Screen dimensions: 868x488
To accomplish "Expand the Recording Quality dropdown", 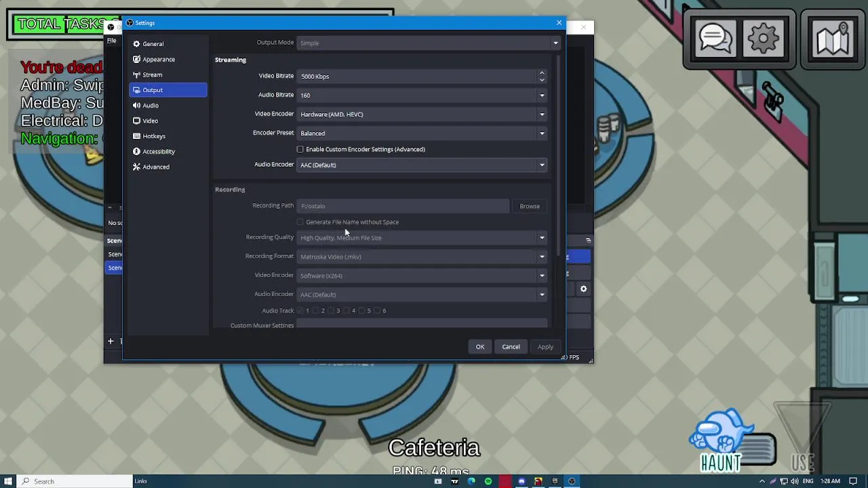I will [422, 238].
